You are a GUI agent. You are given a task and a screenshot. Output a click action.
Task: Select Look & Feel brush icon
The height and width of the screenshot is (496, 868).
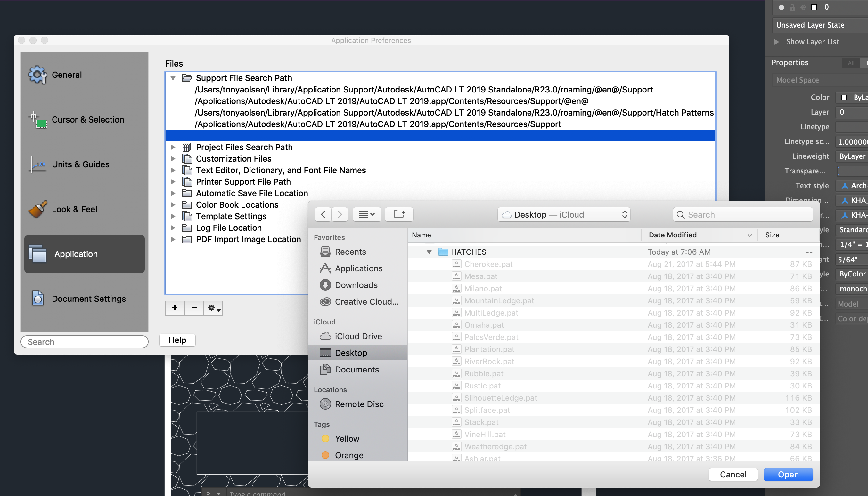(x=37, y=209)
